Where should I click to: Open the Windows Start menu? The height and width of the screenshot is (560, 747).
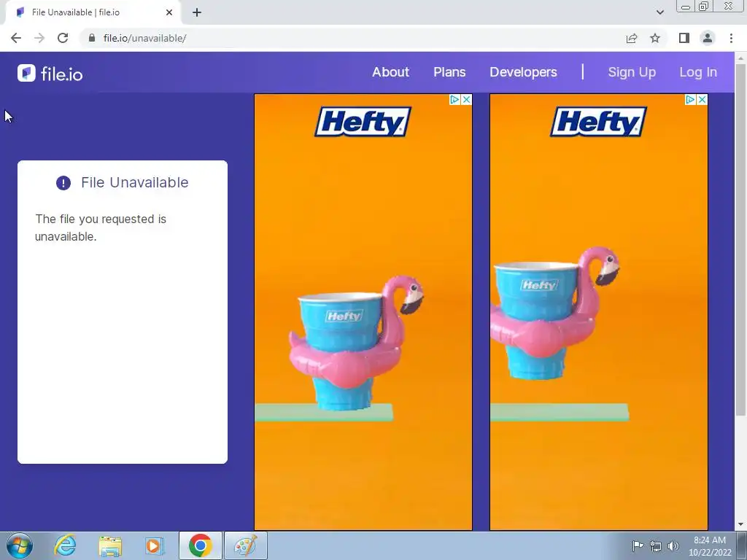20,545
